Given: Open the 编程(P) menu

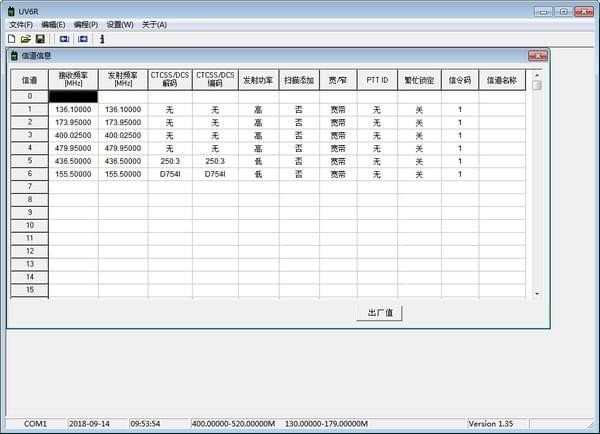Looking at the screenshot, I should click(86, 25).
